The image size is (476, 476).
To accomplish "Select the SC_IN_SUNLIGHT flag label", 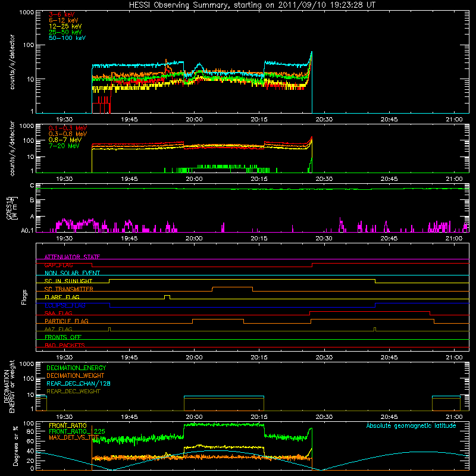I will pyautogui.click(x=68, y=281).
